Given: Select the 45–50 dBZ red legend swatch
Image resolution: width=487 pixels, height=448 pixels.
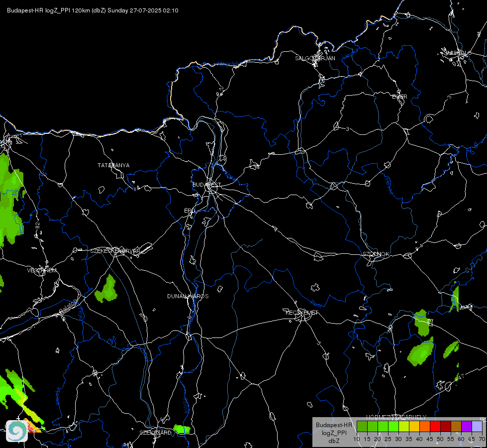Looking at the screenshot, I should click(435, 426).
